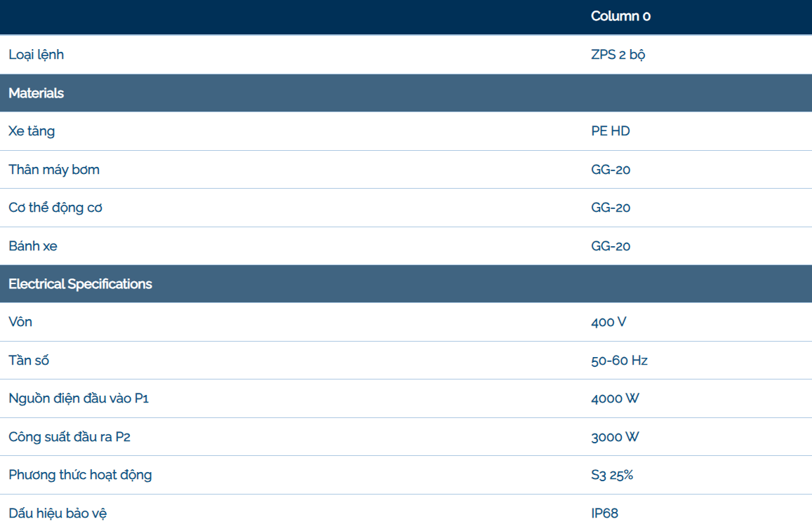
Task: Click the Cơ thể động cơ label
Action: click(55, 208)
